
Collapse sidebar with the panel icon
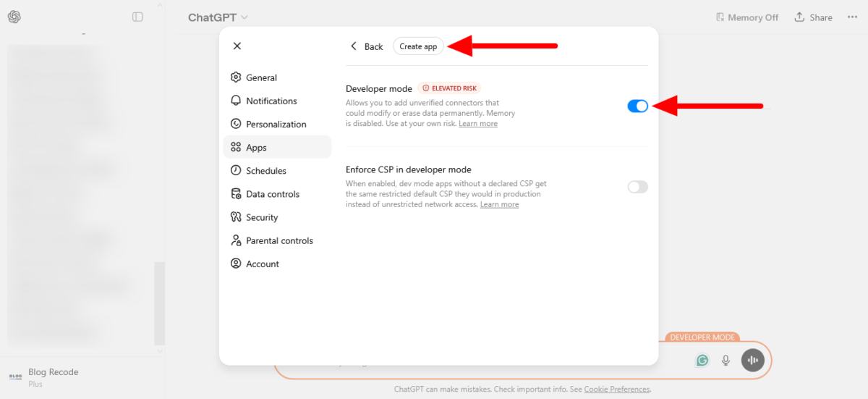(137, 17)
